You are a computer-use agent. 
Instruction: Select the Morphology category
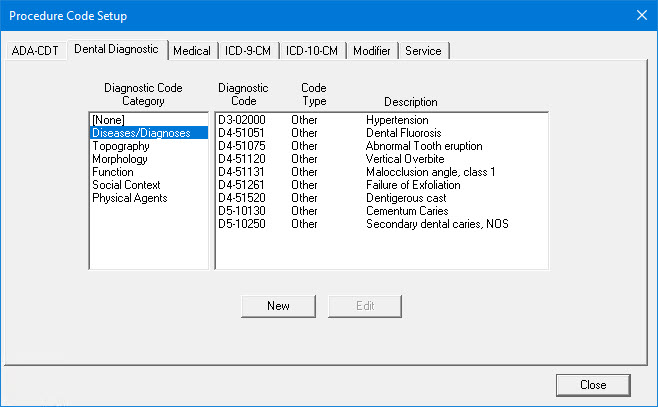coord(120,159)
